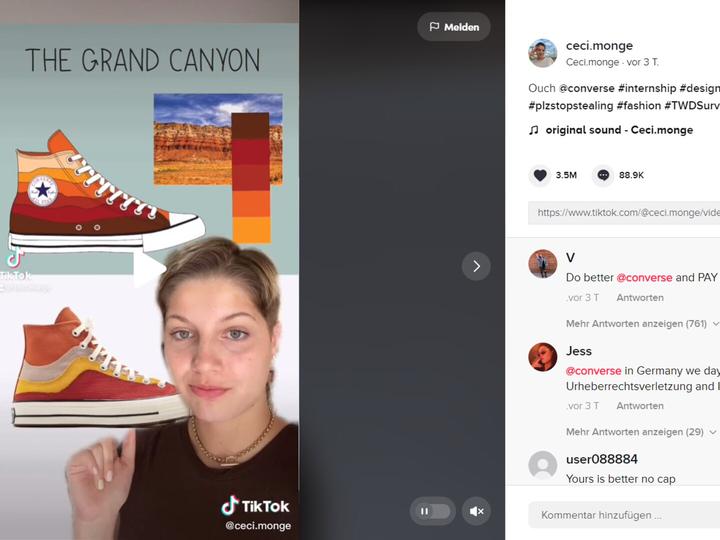Expand Mehr Antworten anzeigen (29)
Screen dimensions: 720x540
(x=641, y=432)
